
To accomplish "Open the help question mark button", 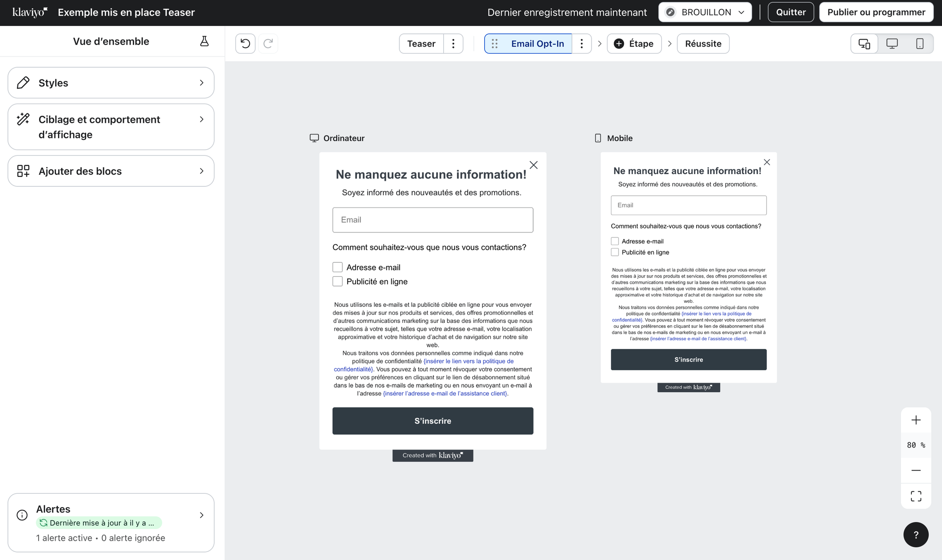I will coord(916,535).
